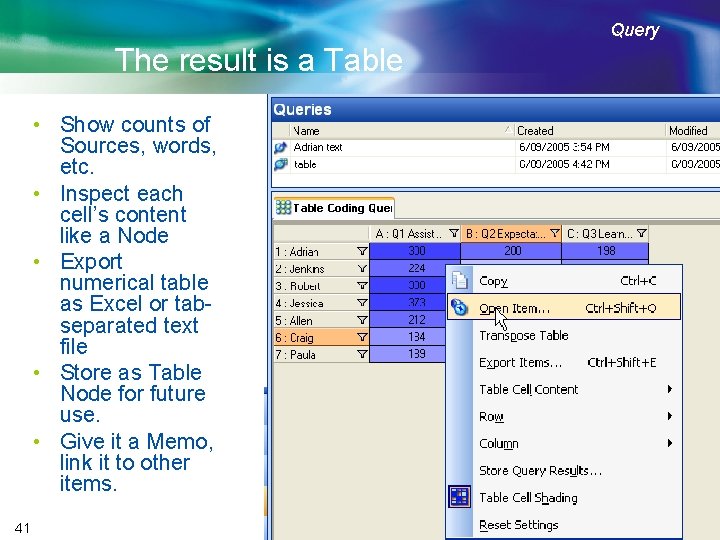
Task: Select Transpose Table menu entry
Action: coord(564,335)
